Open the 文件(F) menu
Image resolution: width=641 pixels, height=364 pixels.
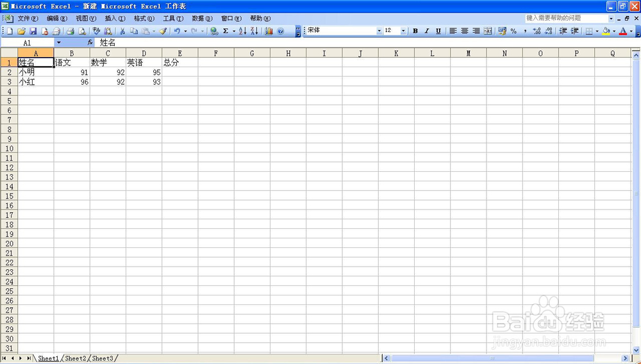(28, 19)
